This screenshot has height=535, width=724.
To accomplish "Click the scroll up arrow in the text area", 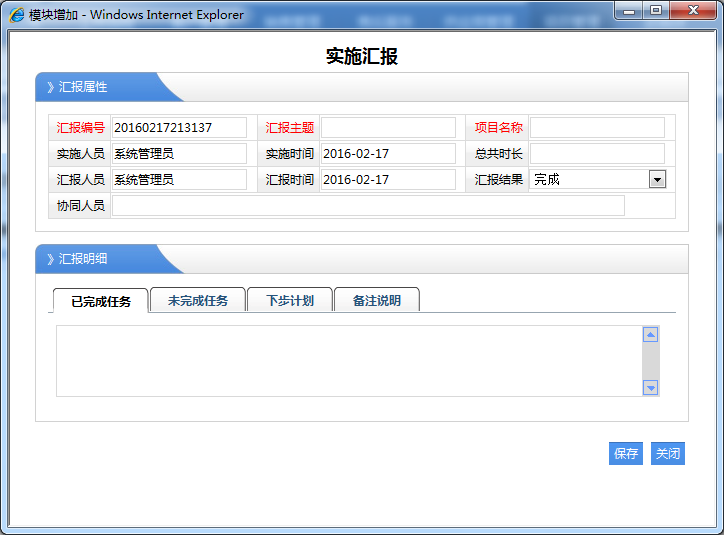I will click(650, 335).
